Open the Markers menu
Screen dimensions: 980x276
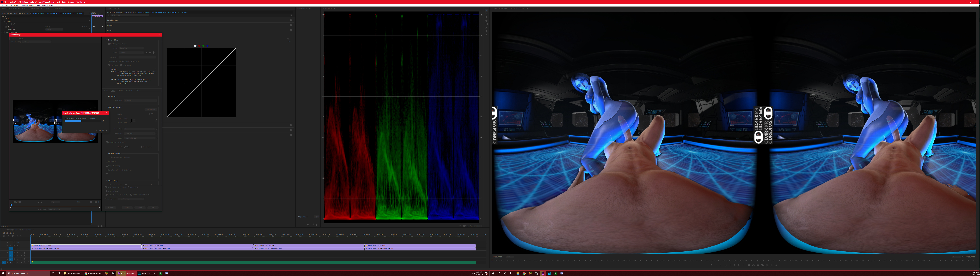(x=25, y=5)
